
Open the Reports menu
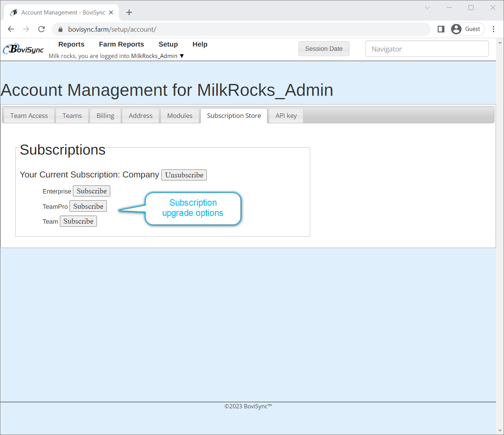tap(71, 44)
